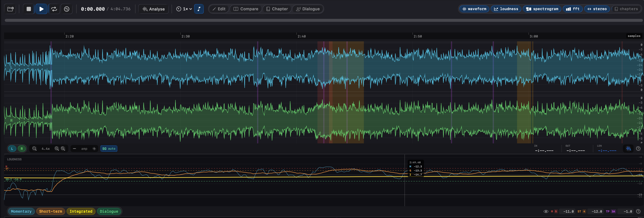Click the 2:50 timeline ruler mark

click(418, 36)
